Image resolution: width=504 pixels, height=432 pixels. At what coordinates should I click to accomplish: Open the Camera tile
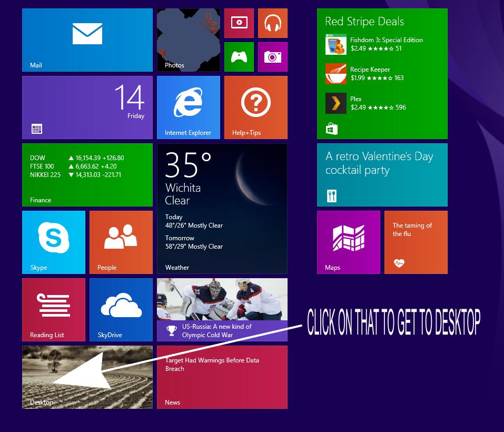coord(273,57)
